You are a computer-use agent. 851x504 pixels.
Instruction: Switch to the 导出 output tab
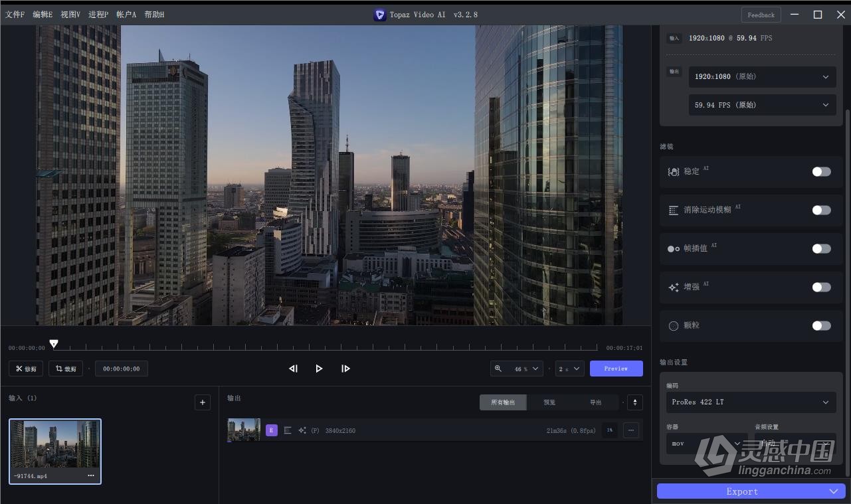pos(596,402)
